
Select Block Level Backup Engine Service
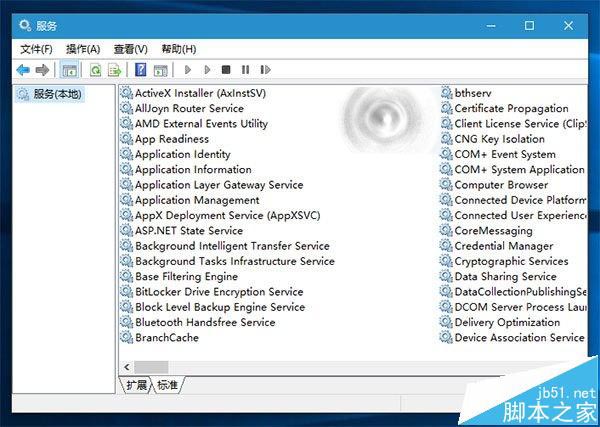point(220,307)
